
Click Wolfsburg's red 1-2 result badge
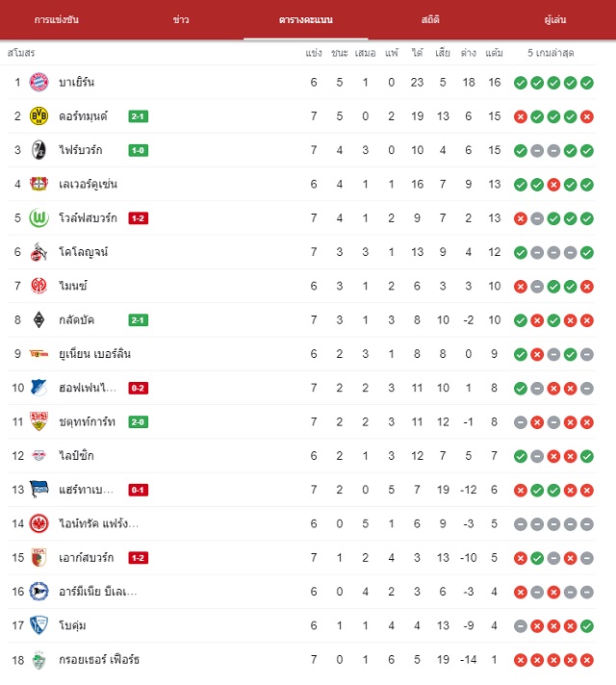(x=139, y=218)
